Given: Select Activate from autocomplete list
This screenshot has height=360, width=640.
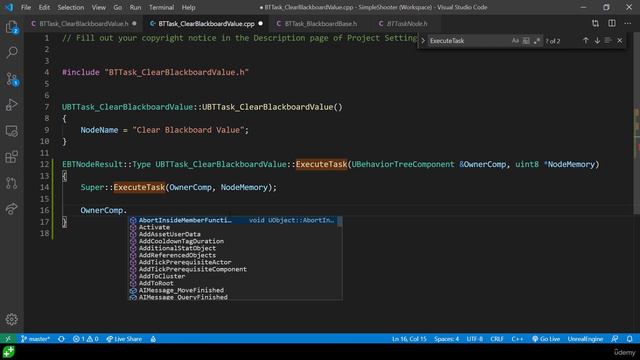Looking at the screenshot, I should (233, 227).
